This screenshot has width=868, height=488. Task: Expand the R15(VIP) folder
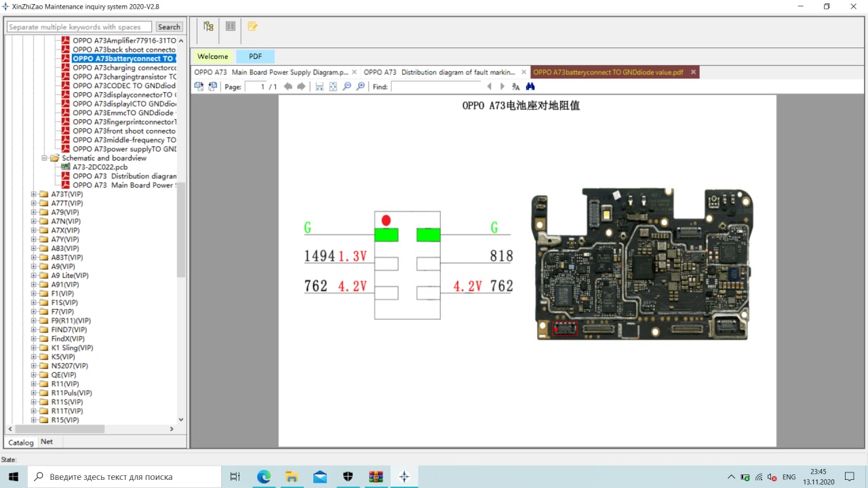point(34,420)
